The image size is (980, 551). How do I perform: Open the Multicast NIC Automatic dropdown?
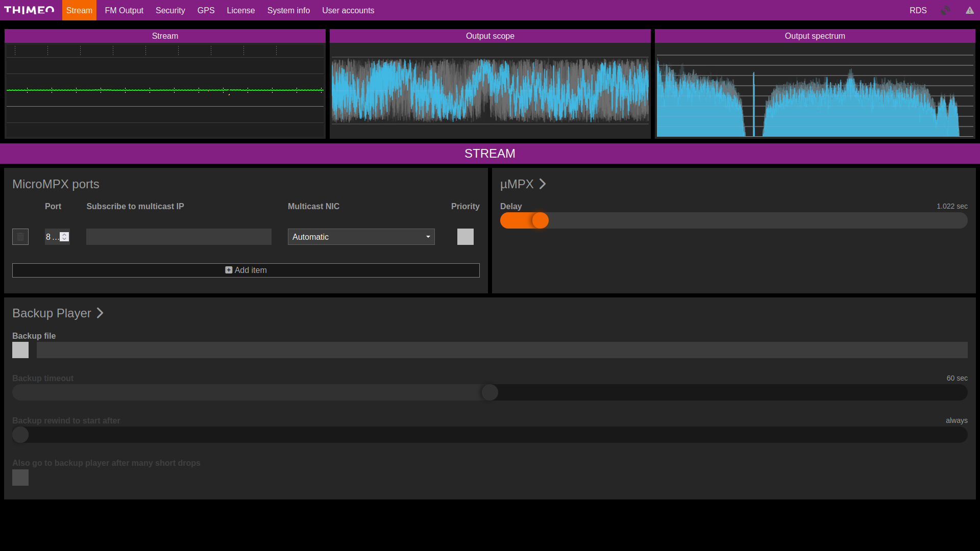click(x=361, y=237)
